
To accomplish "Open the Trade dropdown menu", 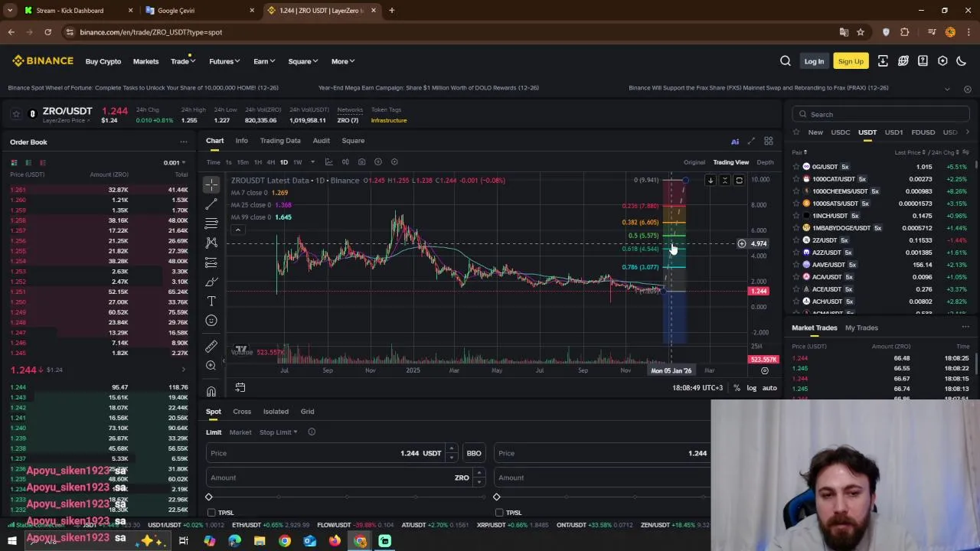I will tap(182, 61).
